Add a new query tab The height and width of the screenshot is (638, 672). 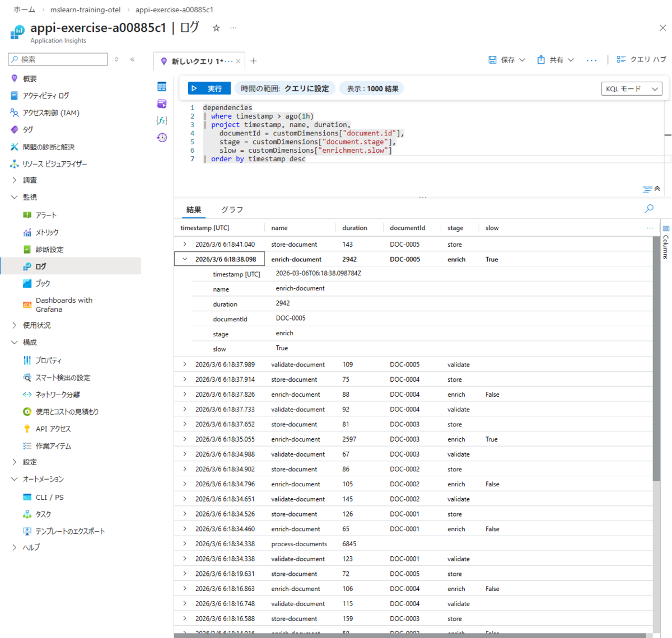click(x=254, y=61)
